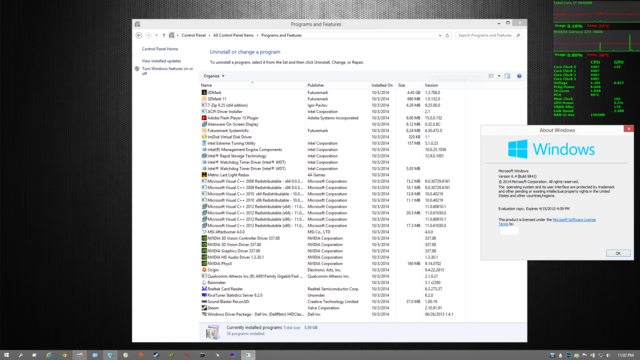Sort programs by the Publisher column
The width and height of the screenshot is (640, 360).
(316, 85)
